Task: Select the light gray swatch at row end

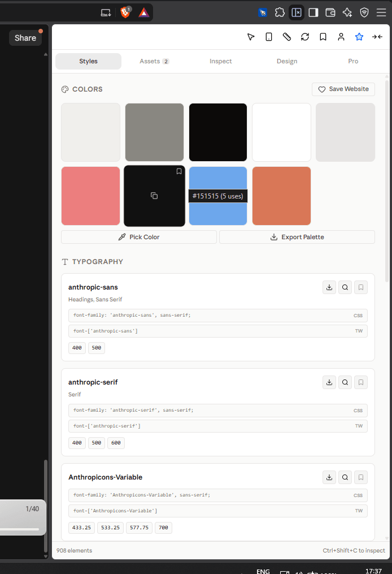Action: pos(345,132)
